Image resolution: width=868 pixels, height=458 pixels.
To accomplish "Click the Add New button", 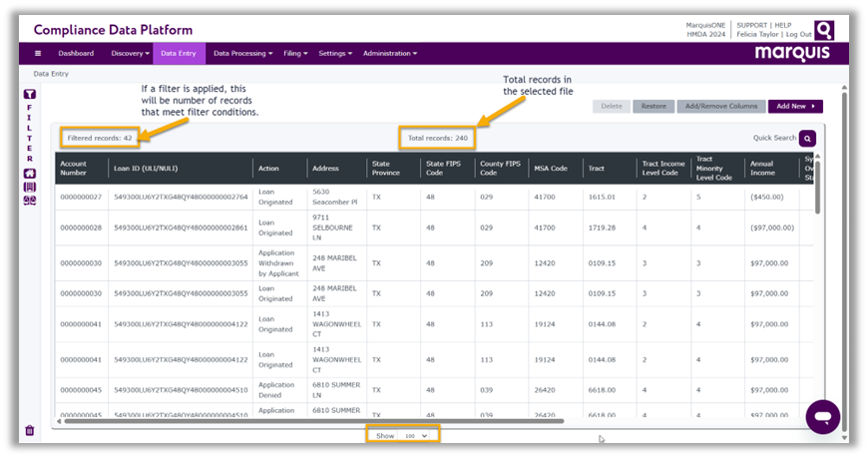I will pos(795,106).
